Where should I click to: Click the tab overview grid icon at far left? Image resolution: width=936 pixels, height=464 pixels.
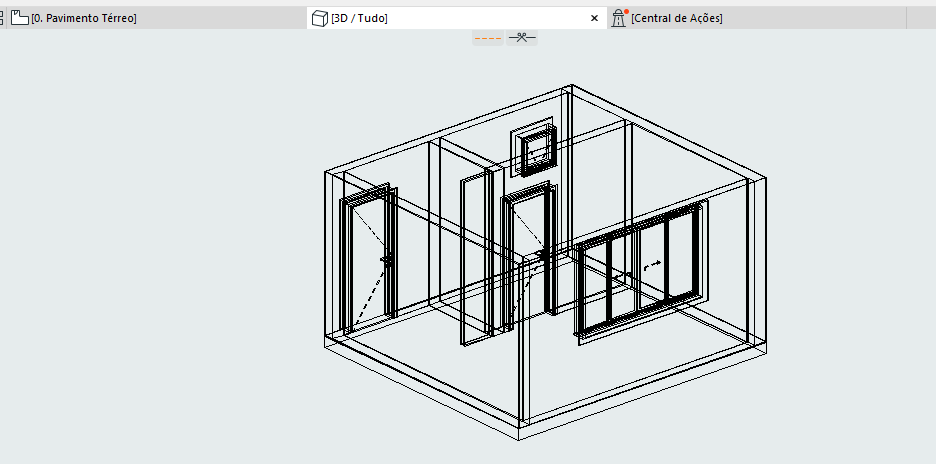pyautogui.click(x=2, y=19)
